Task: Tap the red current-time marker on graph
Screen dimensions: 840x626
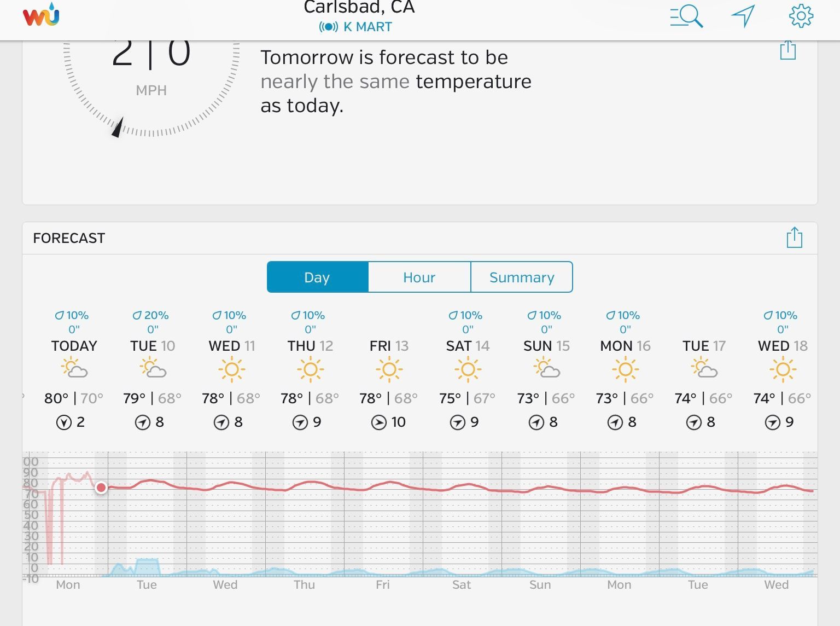Action: point(101,488)
